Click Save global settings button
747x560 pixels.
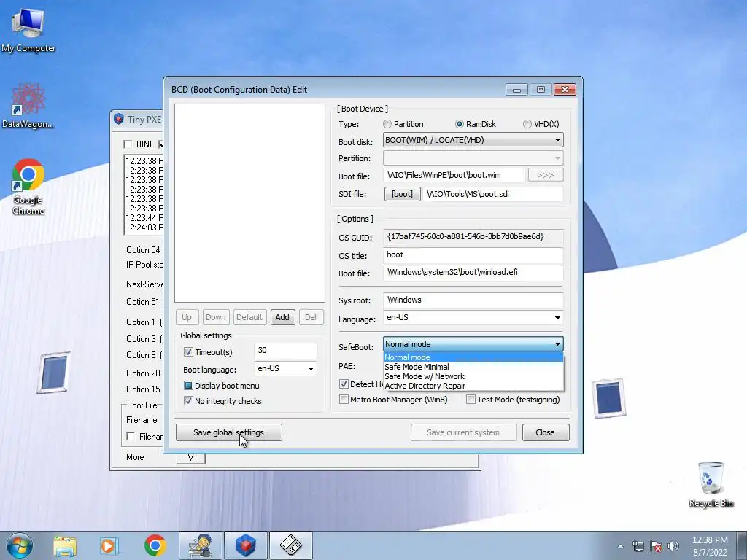coord(228,432)
